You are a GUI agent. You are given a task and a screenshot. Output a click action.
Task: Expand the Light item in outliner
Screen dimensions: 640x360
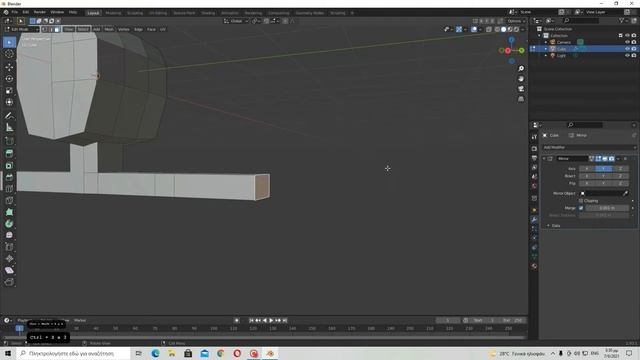[x=546, y=55]
